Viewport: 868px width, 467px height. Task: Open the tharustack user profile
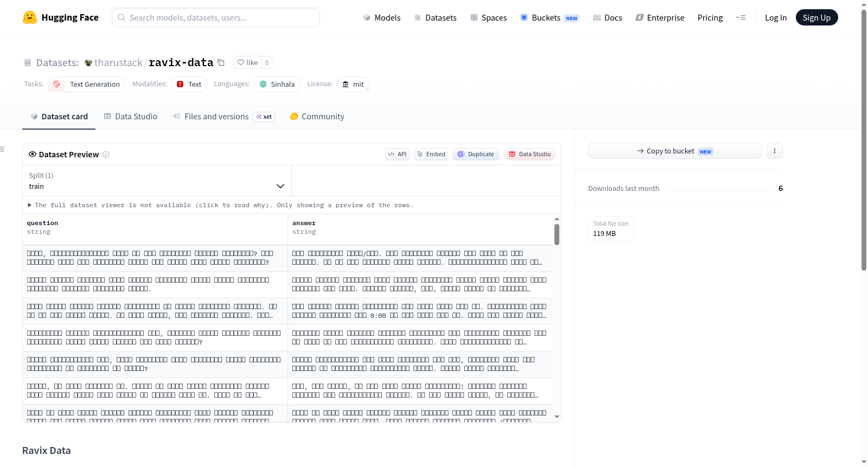click(x=118, y=62)
